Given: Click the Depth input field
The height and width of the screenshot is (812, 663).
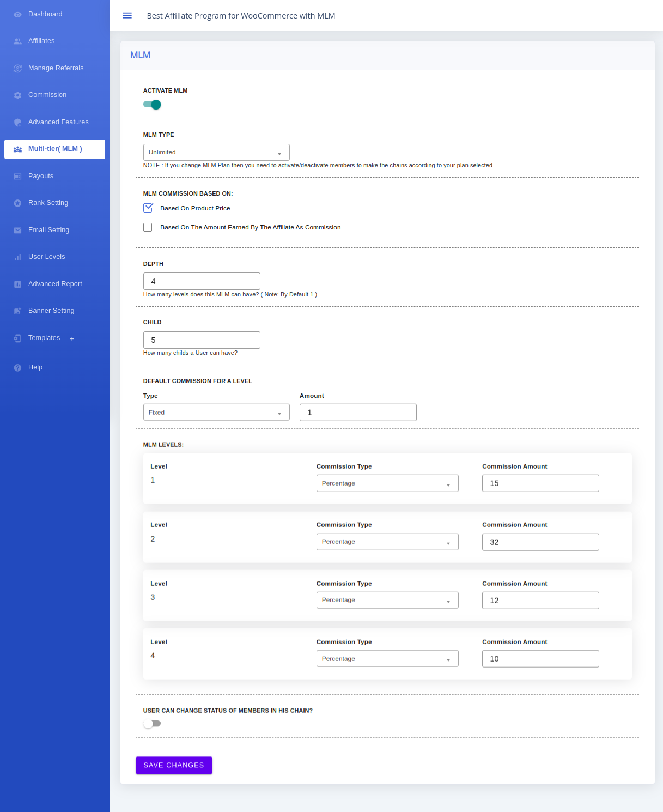Looking at the screenshot, I should (201, 281).
